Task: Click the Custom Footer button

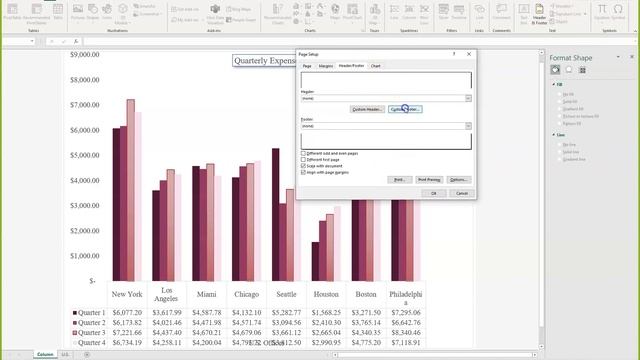Action: coord(405,109)
